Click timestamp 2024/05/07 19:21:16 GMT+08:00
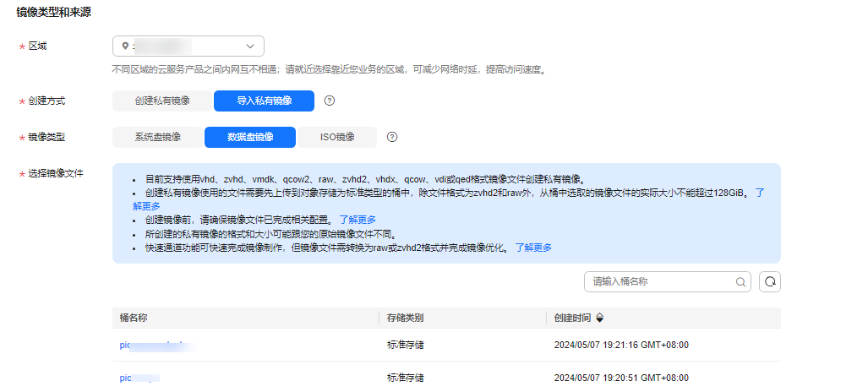The height and width of the screenshot is (392, 868). click(x=621, y=346)
